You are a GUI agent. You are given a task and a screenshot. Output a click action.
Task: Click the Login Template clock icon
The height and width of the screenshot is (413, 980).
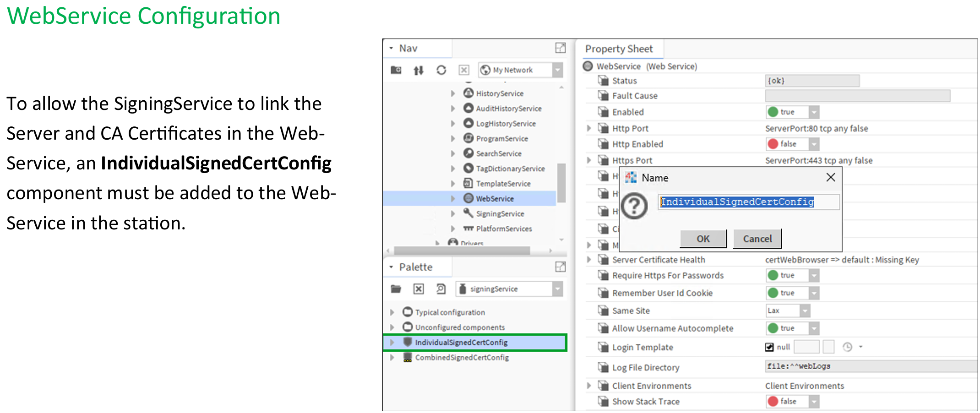[848, 347]
